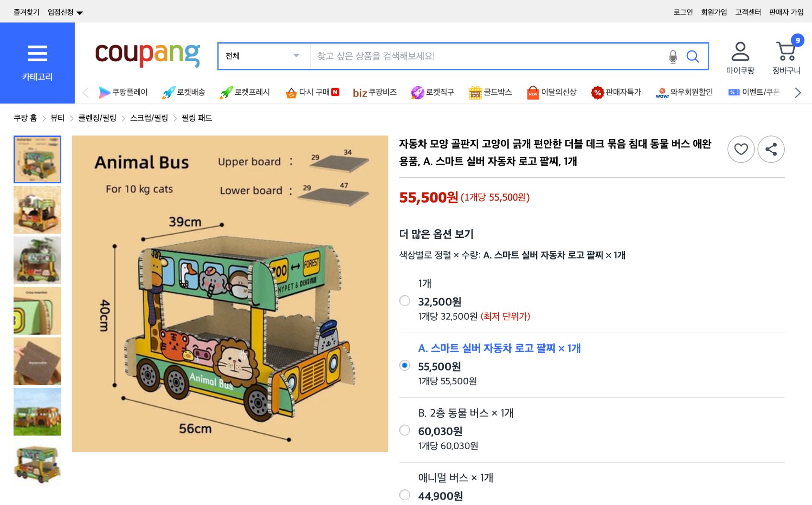Add product to wishlist with the heart icon

click(741, 149)
